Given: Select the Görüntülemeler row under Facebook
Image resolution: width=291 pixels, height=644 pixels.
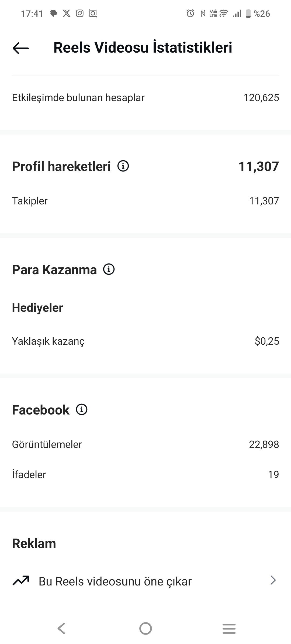Looking at the screenshot, I should pyautogui.click(x=145, y=444).
